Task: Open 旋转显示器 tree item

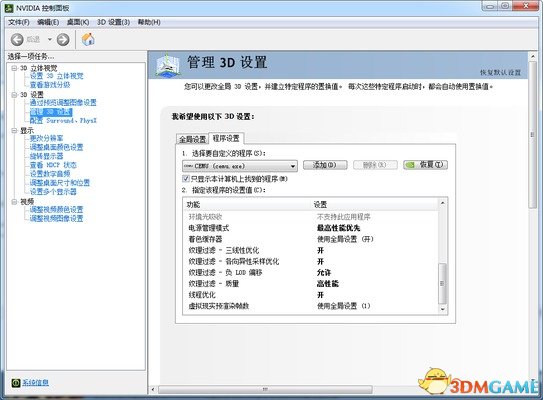Action: [x=46, y=156]
